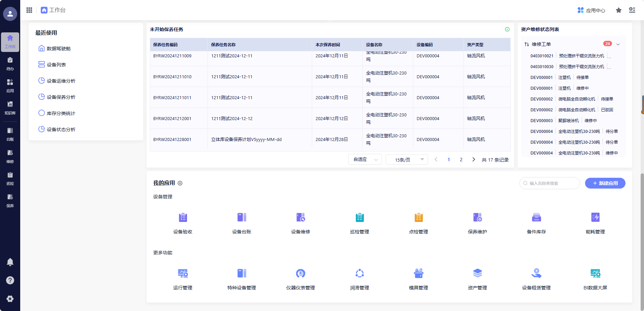Open the 我的应用 settings gear
The image size is (644, 311).
pyautogui.click(x=180, y=183)
